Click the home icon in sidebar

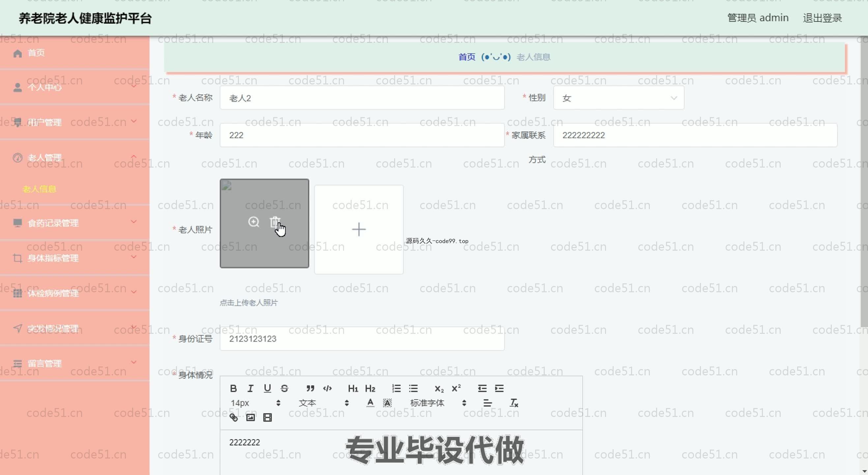click(17, 53)
